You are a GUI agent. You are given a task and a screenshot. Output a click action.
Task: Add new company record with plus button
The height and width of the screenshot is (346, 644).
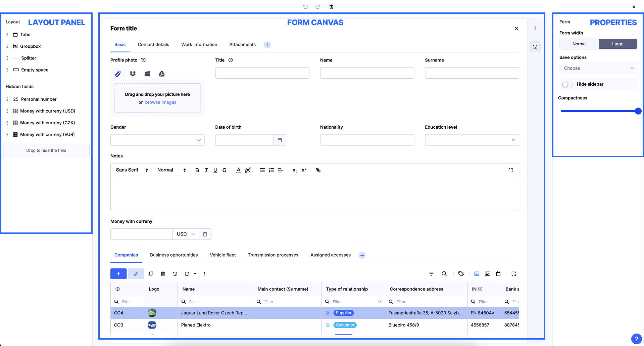[118, 274]
